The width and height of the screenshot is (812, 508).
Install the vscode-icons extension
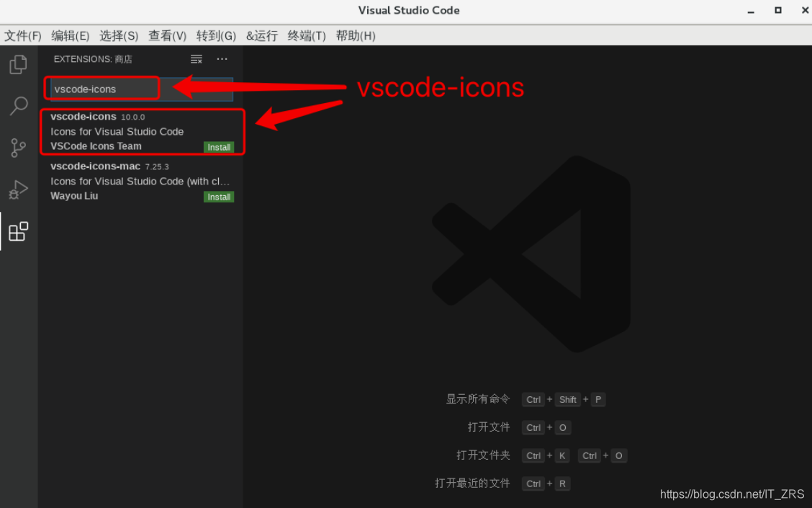(219, 147)
